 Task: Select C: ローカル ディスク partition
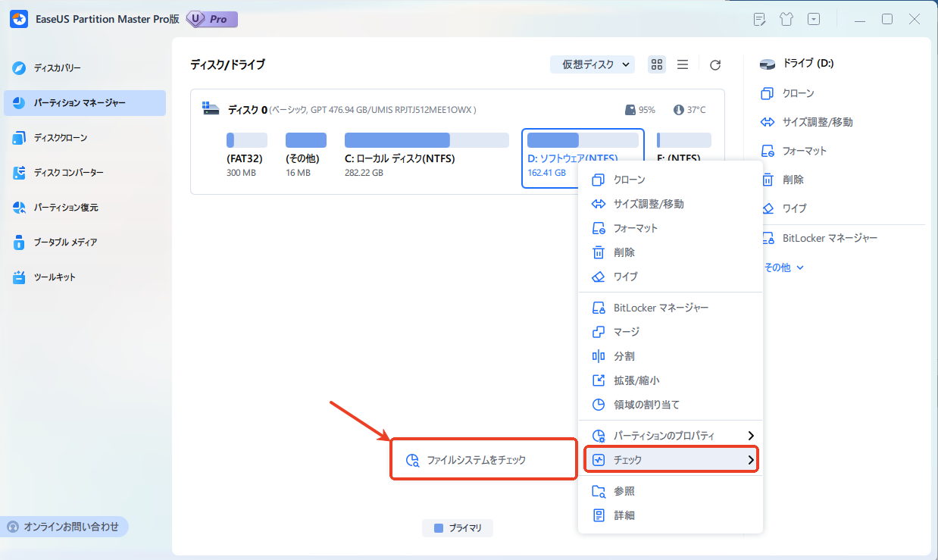pyautogui.click(x=427, y=156)
